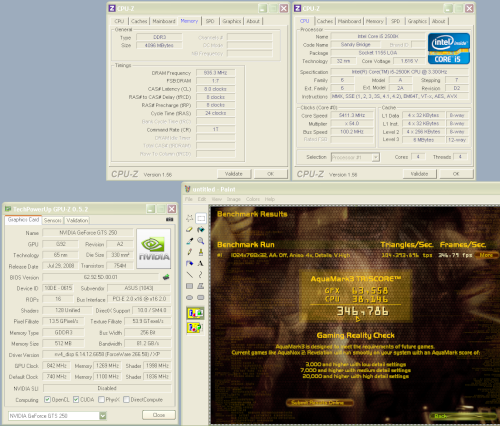Toggle the CUDA checkbox in GPU-Z
This screenshot has width=500, height=426.
click(x=76, y=399)
